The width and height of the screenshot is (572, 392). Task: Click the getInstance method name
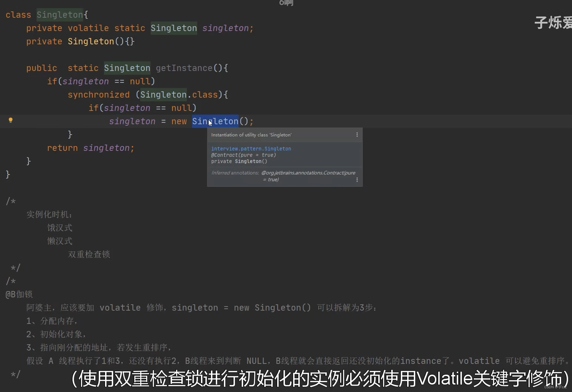(184, 68)
